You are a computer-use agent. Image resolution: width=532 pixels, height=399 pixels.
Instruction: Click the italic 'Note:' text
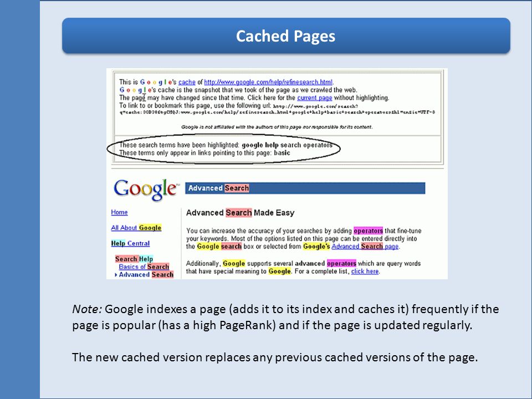click(87, 309)
